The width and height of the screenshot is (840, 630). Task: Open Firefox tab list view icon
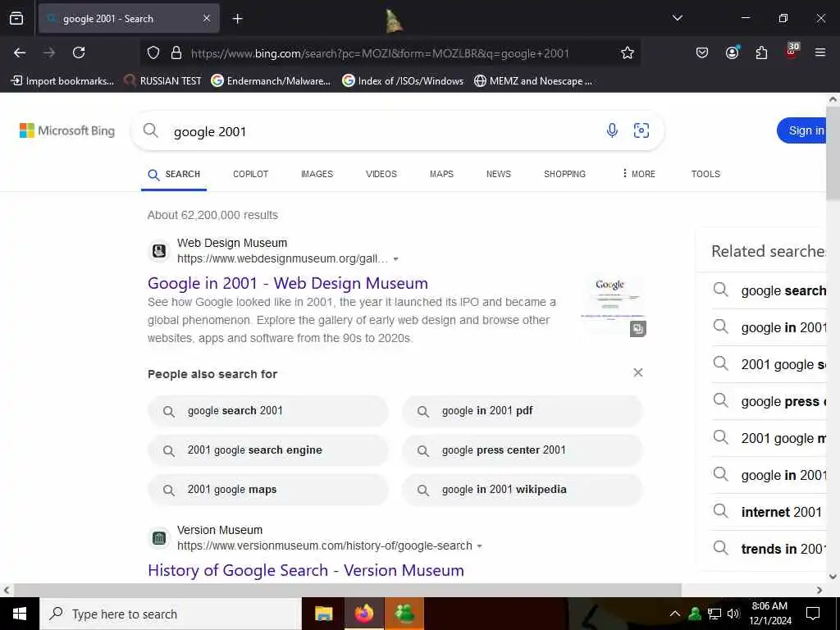(16, 19)
